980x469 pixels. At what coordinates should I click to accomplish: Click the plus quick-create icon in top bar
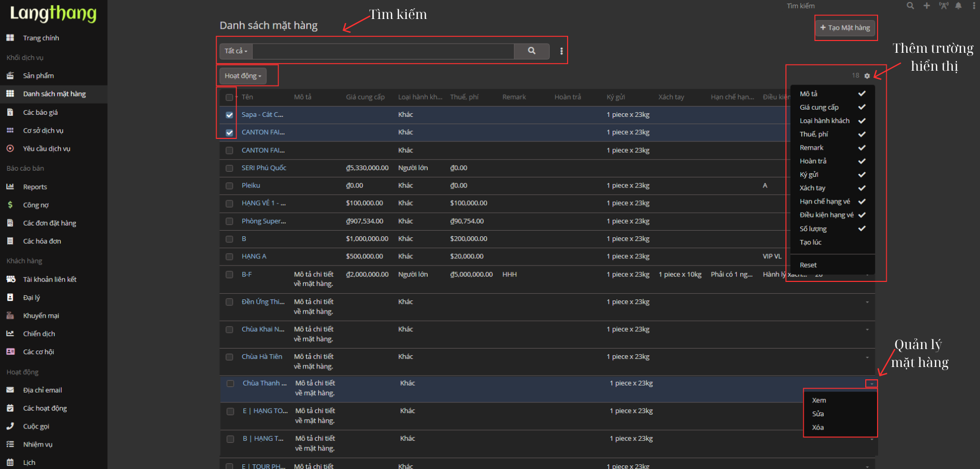click(x=926, y=6)
